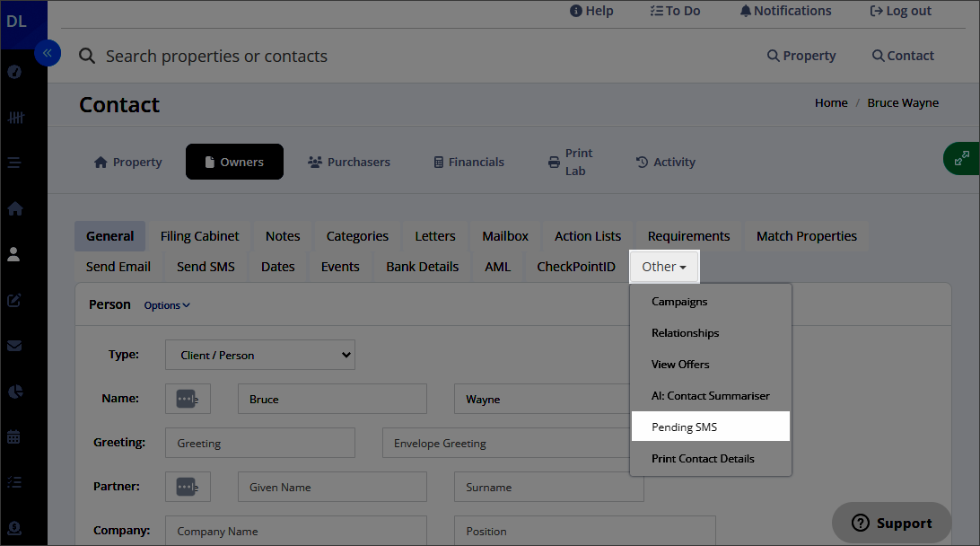Expand the Person Options dropdown
980x546 pixels.
click(167, 305)
